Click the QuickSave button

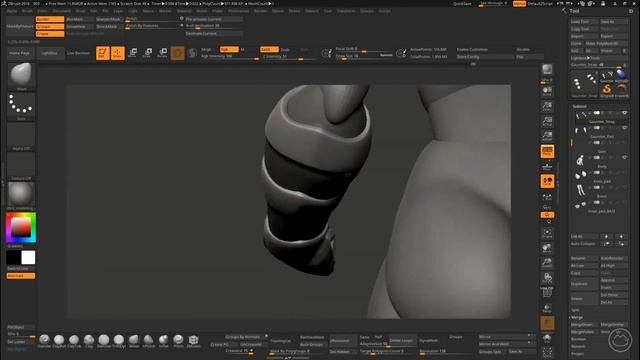pos(462,4)
